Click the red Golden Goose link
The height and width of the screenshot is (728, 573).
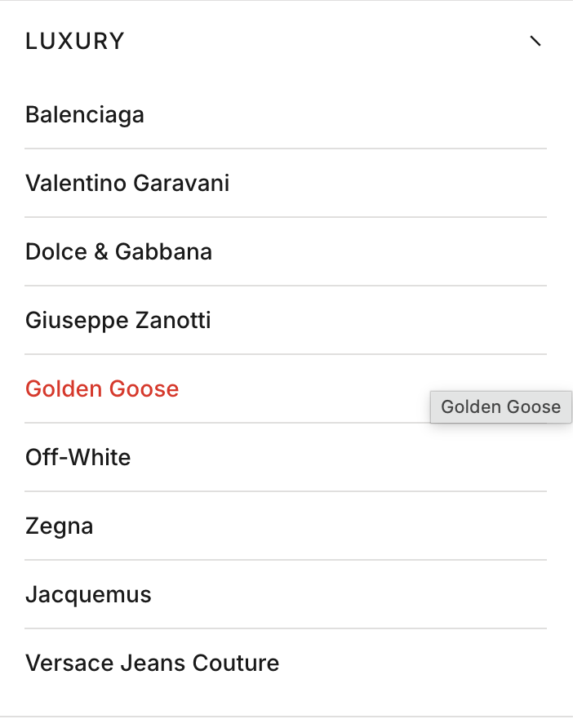tap(102, 388)
